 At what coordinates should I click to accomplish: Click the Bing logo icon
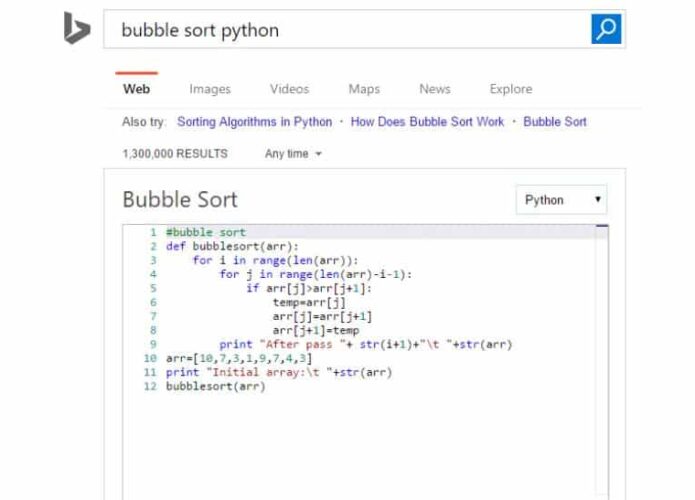(x=77, y=28)
